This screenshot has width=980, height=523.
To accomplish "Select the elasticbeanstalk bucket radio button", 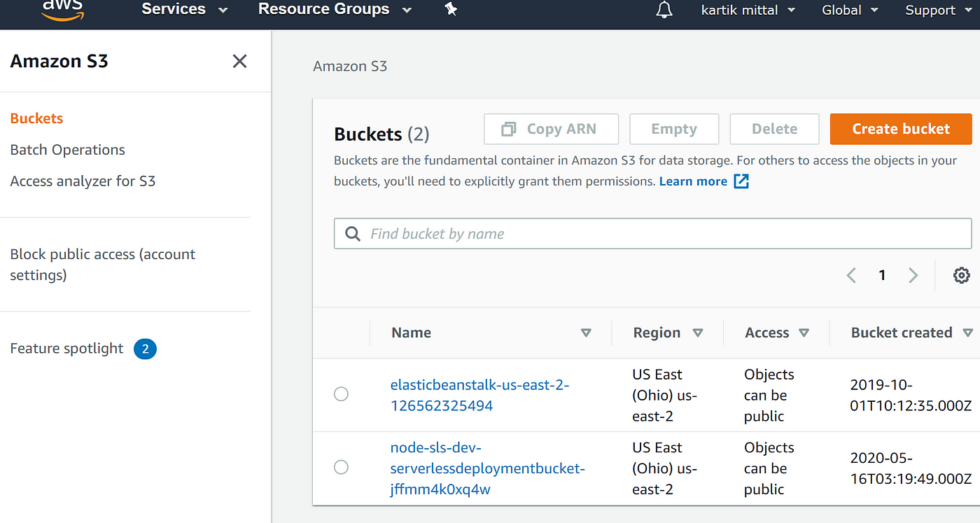I will (341, 394).
